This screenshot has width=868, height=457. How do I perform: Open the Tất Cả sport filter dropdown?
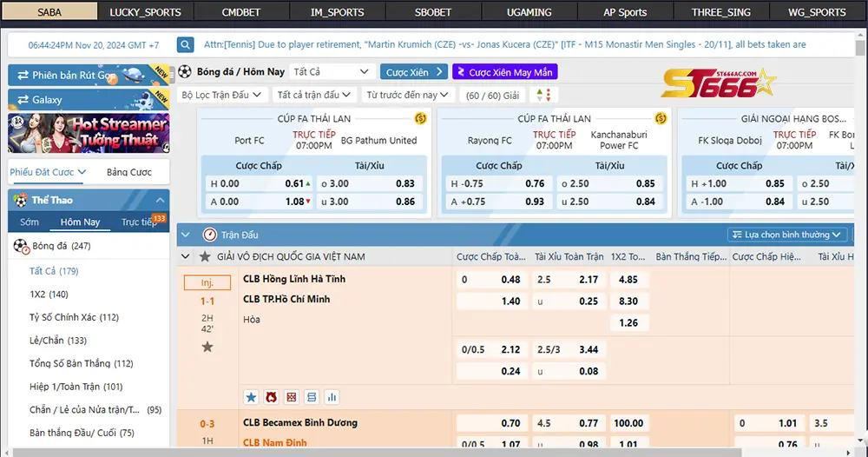click(x=331, y=71)
